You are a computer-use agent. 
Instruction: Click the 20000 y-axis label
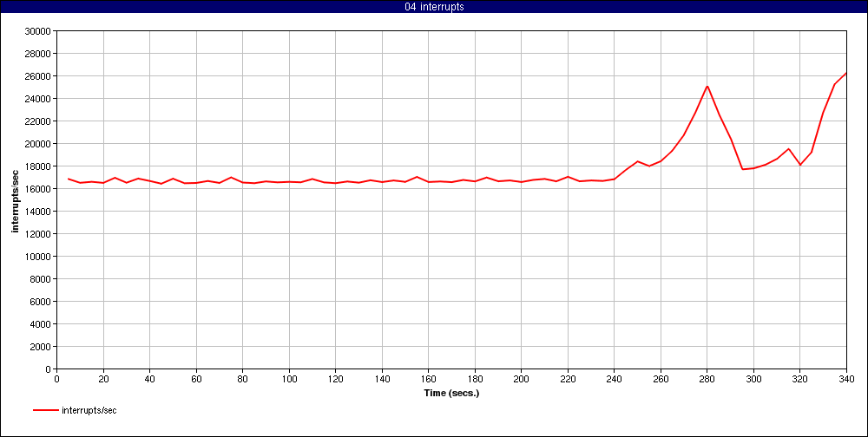pos(38,144)
